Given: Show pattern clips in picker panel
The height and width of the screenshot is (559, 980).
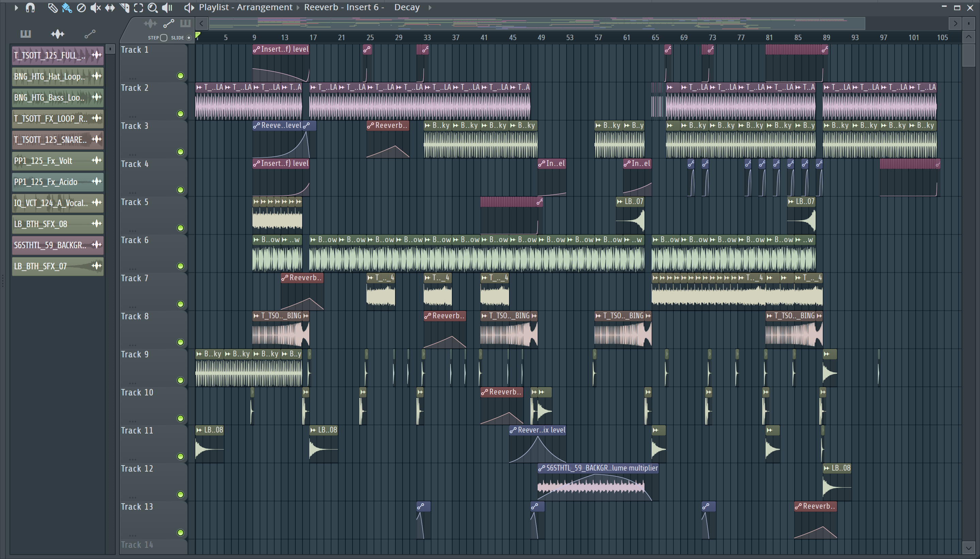Looking at the screenshot, I should coord(26,34).
